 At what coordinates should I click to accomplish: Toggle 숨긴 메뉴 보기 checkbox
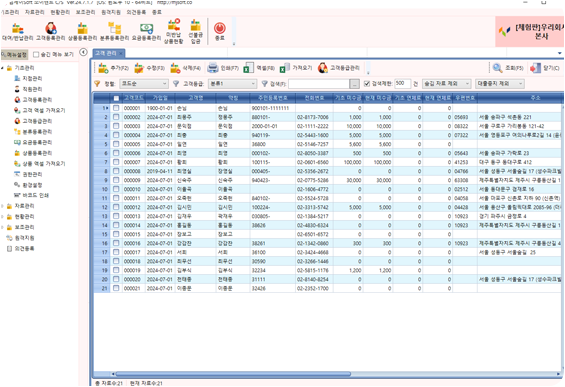36,54
